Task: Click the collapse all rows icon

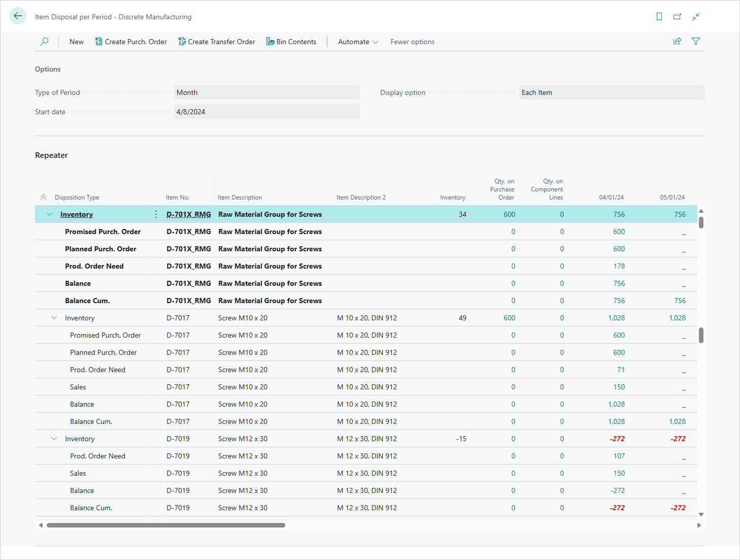Action: point(43,197)
